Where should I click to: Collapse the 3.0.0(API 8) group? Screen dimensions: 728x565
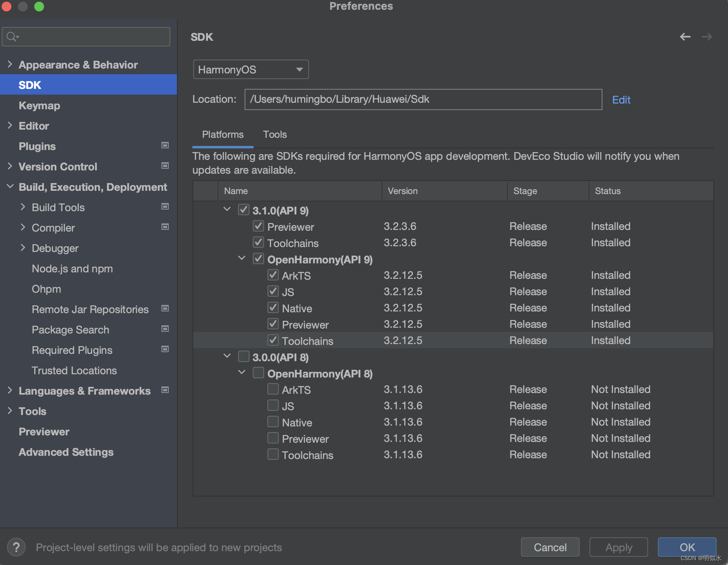[x=227, y=356]
